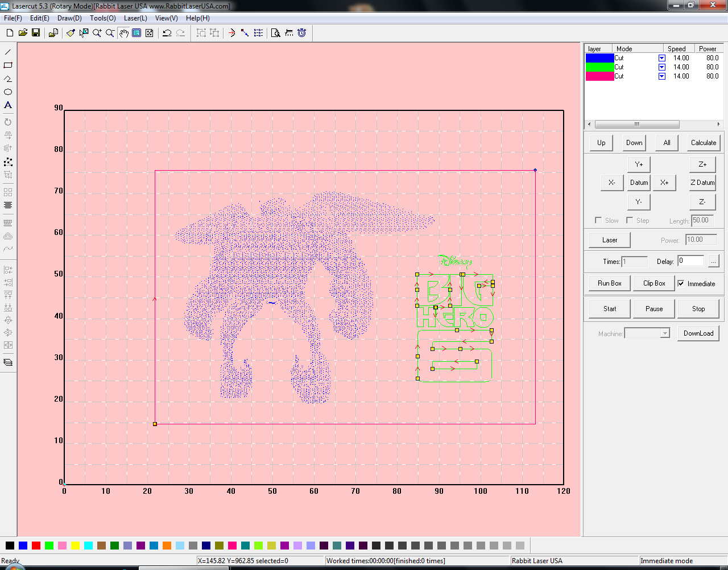Click the clock timer toolbar icon
Screen dimensions: 728x570
[302, 33]
